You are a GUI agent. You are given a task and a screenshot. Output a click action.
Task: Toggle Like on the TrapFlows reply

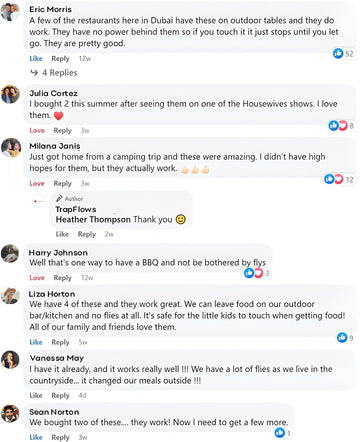[62, 234]
